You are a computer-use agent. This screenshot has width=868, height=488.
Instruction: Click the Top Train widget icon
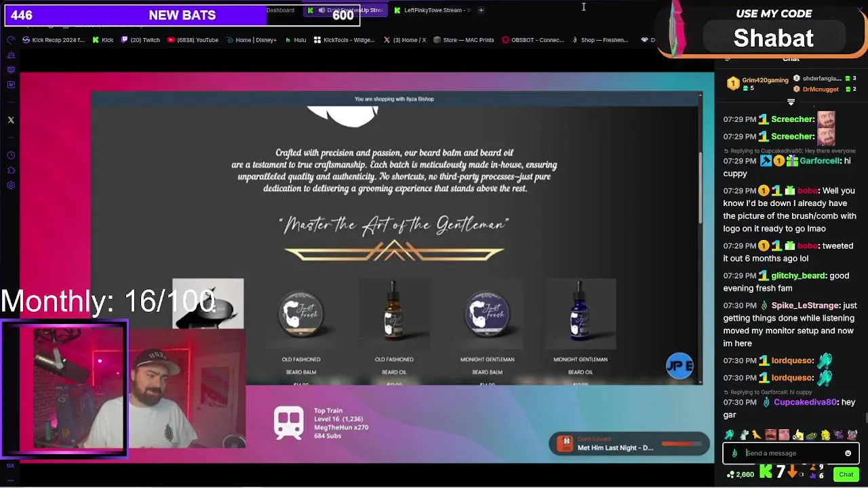coord(289,423)
